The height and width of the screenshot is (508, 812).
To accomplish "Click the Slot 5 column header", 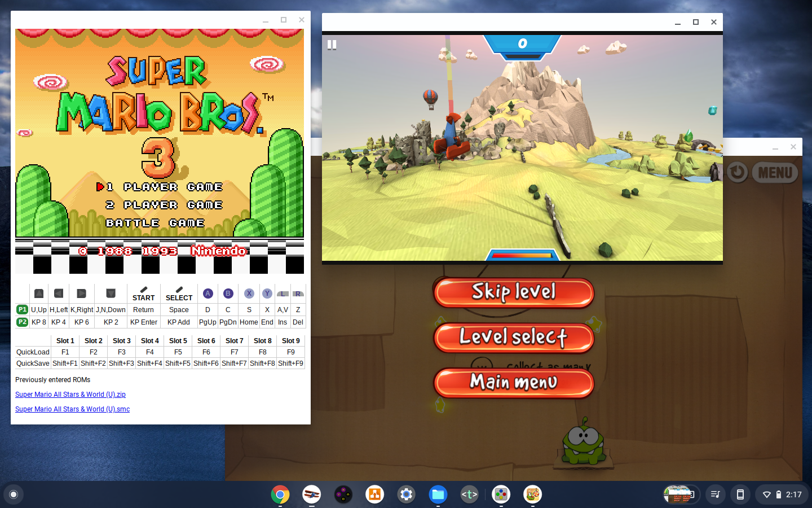I will tap(178, 341).
